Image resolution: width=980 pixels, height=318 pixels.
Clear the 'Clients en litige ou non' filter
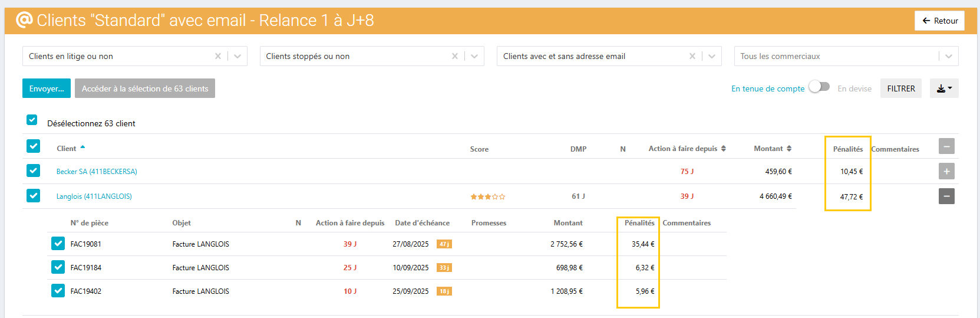218,56
